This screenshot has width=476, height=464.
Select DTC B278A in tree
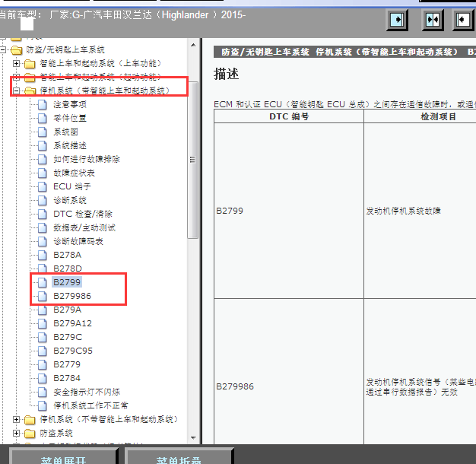(x=68, y=255)
